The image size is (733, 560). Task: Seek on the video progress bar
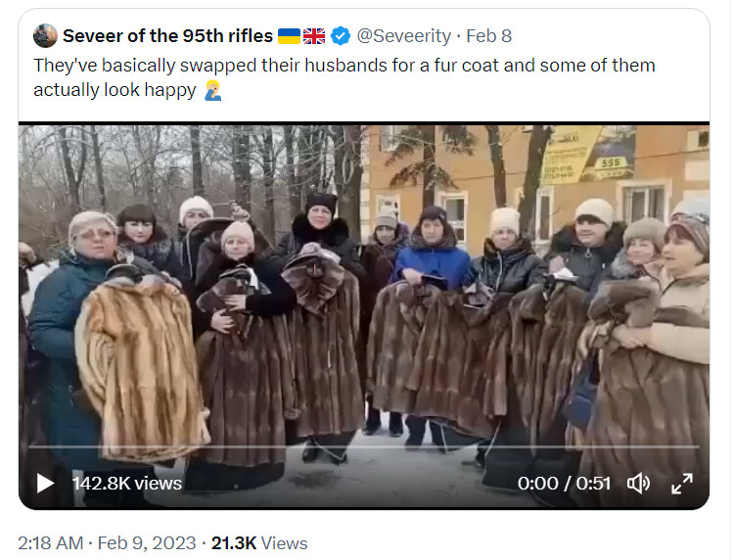364,446
